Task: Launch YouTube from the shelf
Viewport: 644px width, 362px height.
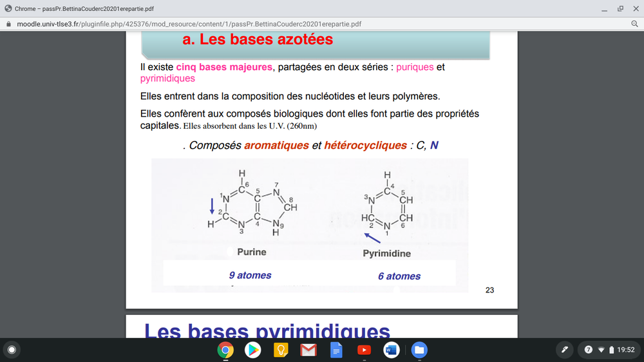Action: click(363, 350)
